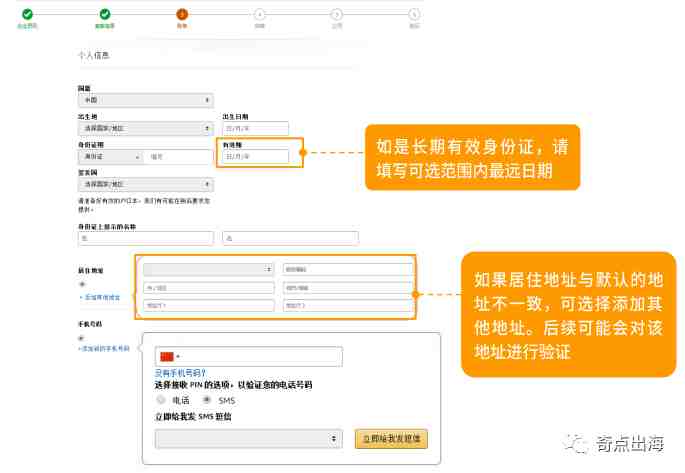Click the address line 2 field
The width and height of the screenshot is (685, 473).
pyautogui.click(x=348, y=305)
